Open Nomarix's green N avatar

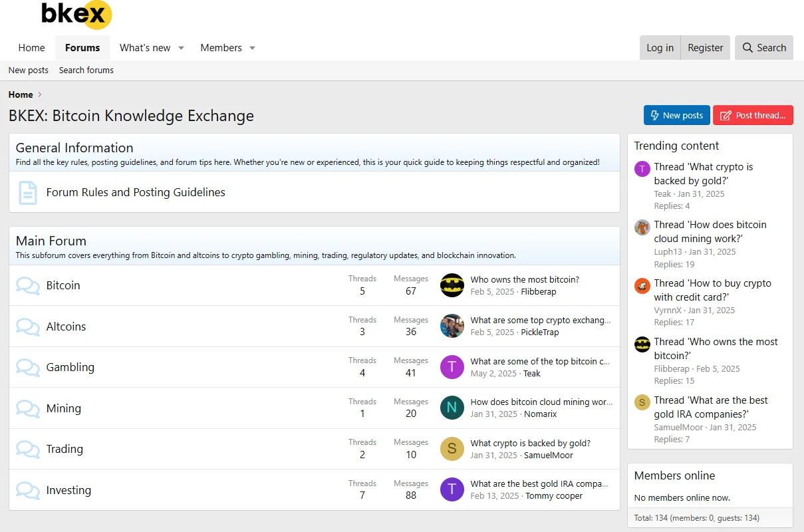(452, 408)
